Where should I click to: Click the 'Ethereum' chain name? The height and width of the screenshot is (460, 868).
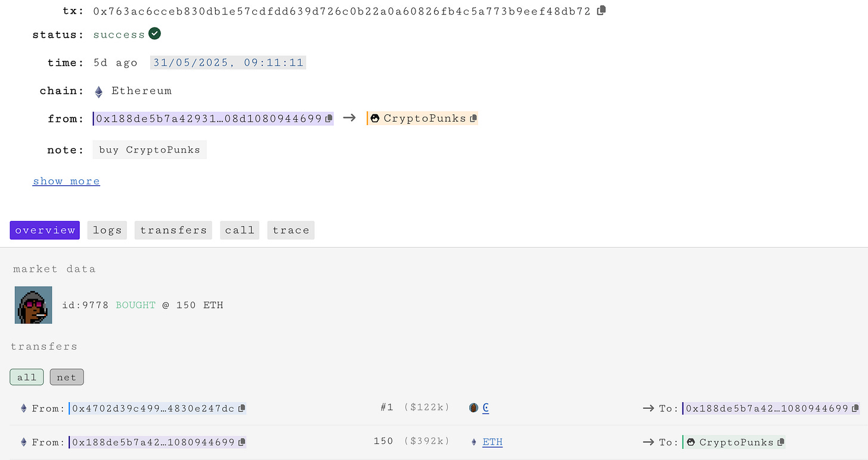tap(142, 91)
